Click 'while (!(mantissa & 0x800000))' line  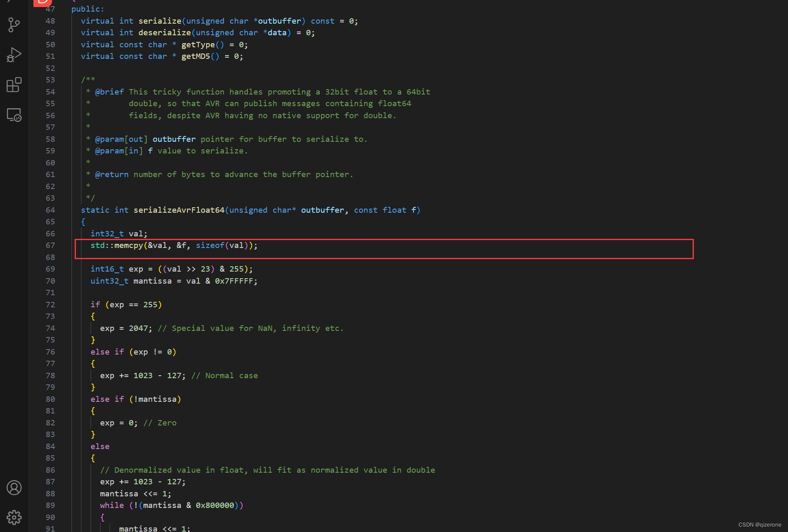point(172,505)
